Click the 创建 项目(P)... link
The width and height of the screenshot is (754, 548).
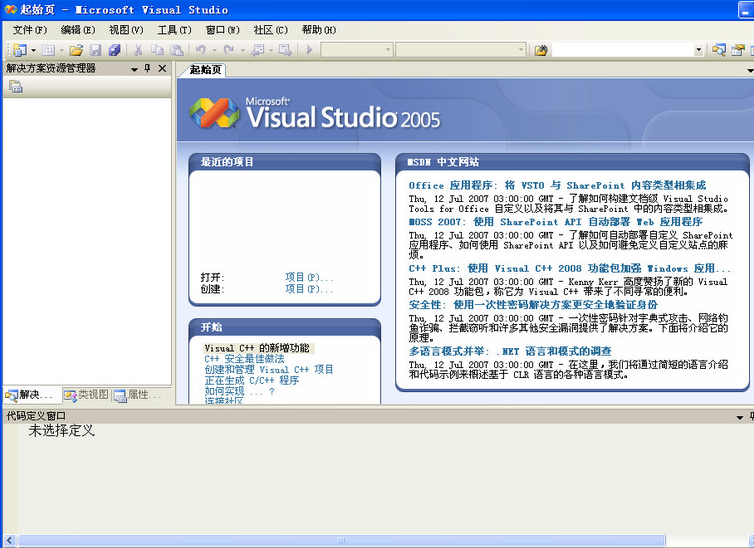(x=308, y=289)
